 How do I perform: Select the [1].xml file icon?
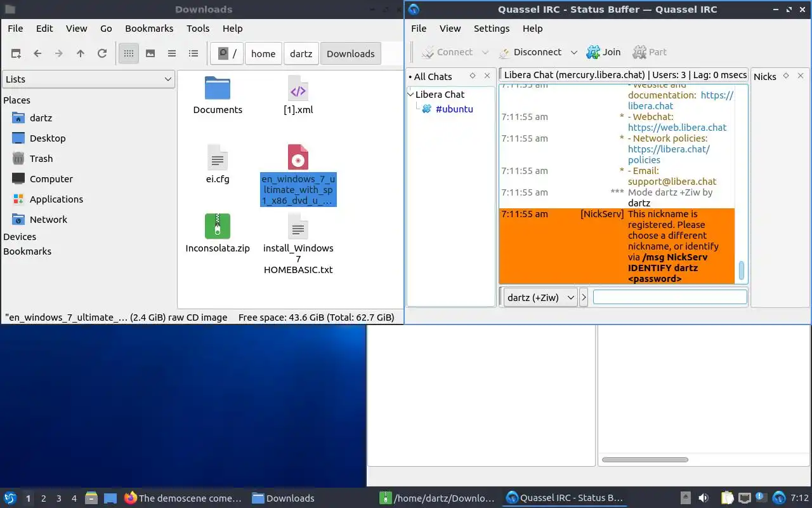(298, 89)
